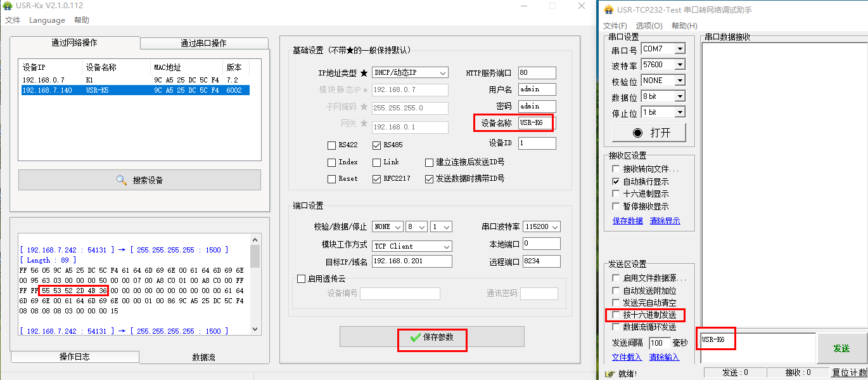Viewport: 868px width, 380px height.
Task: Switch to the serial port operation tab
Action: click(203, 43)
